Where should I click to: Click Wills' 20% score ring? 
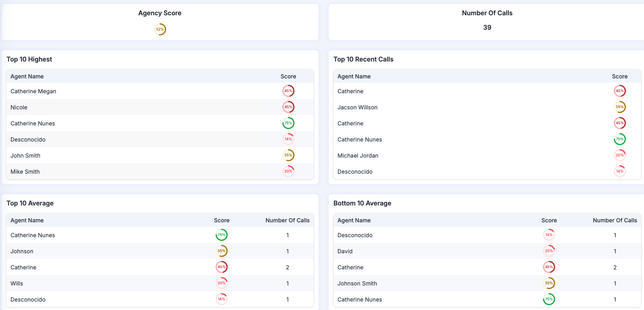pyautogui.click(x=222, y=283)
